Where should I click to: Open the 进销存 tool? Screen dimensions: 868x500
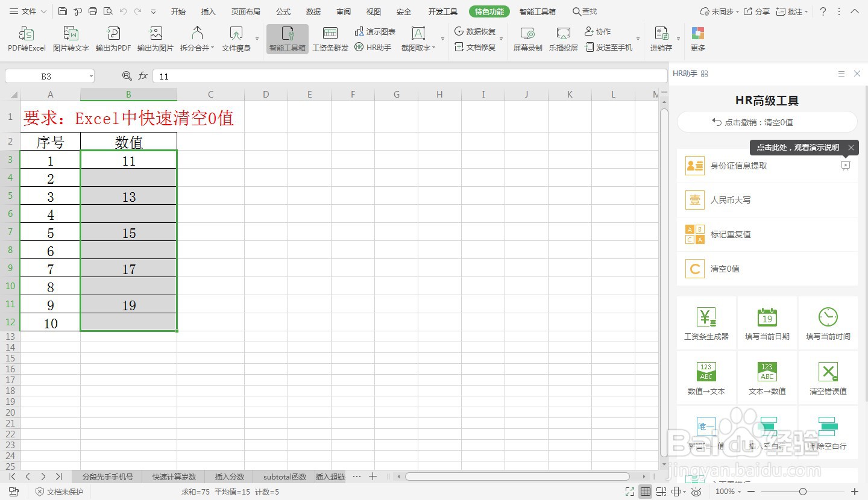[x=661, y=39]
